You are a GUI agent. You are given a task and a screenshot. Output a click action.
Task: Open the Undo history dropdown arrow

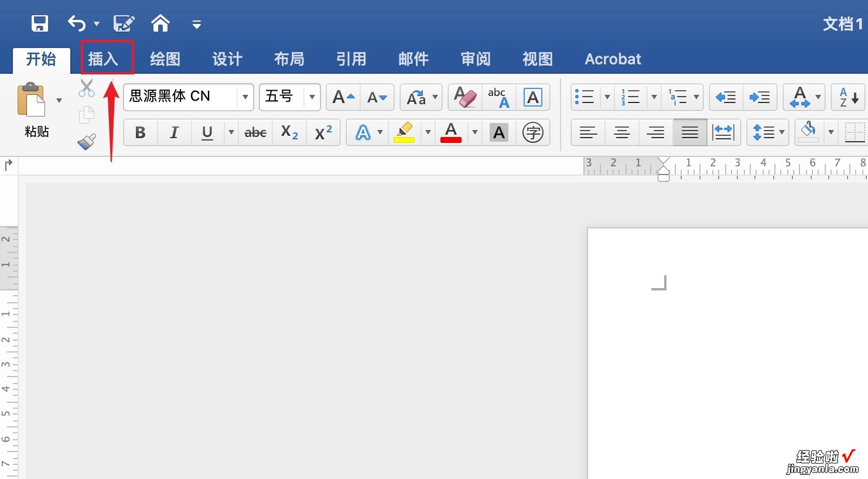[x=97, y=24]
